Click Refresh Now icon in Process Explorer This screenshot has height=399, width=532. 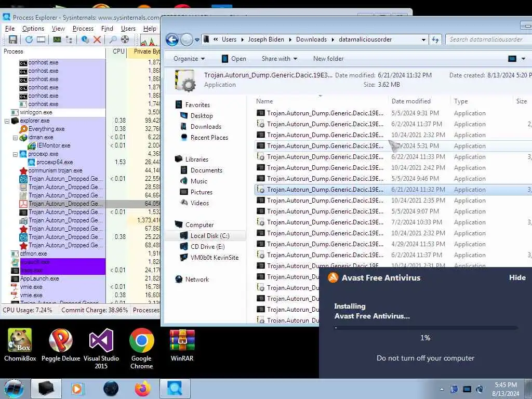click(29, 39)
